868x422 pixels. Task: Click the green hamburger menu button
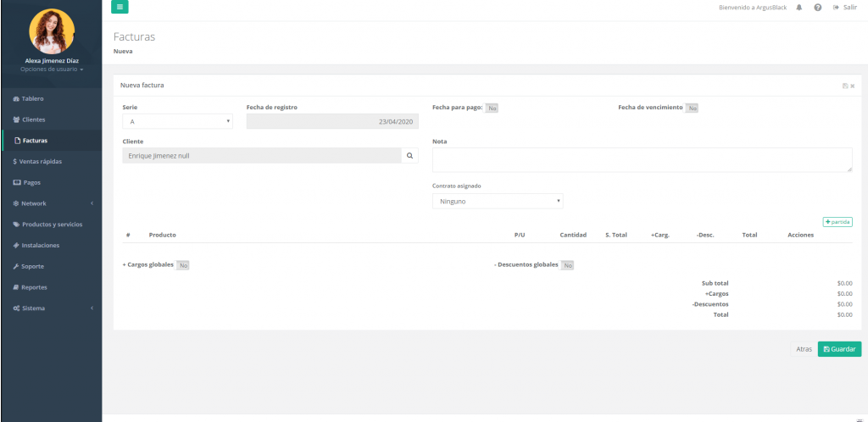tap(120, 7)
